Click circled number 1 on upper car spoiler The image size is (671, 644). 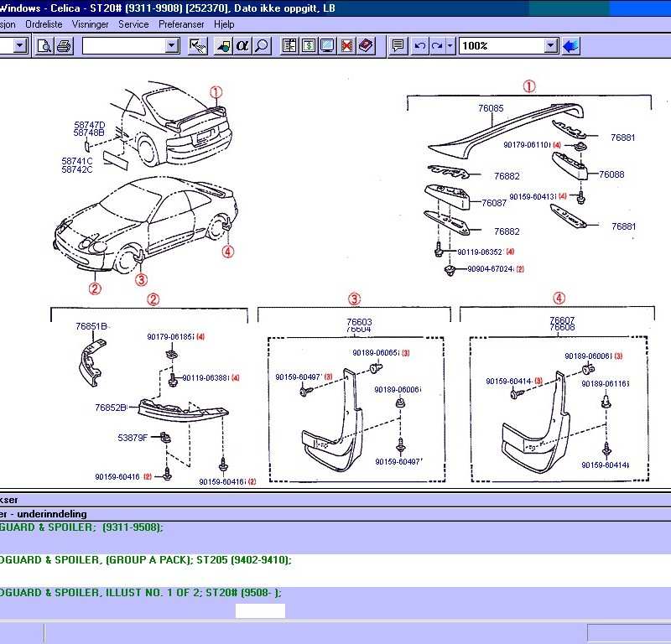click(x=216, y=92)
